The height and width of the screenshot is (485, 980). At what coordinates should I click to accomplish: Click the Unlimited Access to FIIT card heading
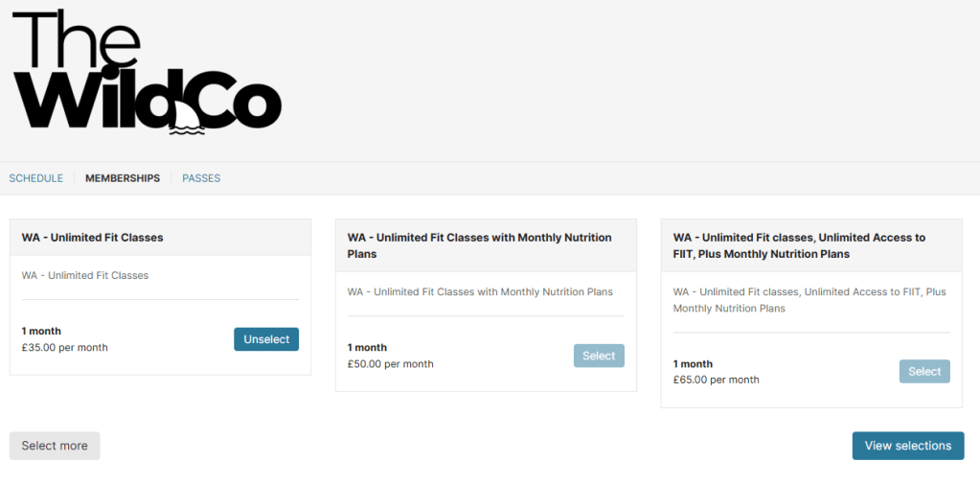coord(799,245)
